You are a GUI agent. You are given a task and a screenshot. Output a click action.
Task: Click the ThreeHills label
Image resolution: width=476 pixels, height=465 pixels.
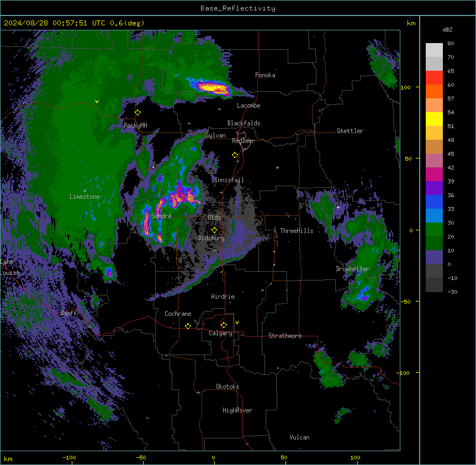pyautogui.click(x=297, y=231)
